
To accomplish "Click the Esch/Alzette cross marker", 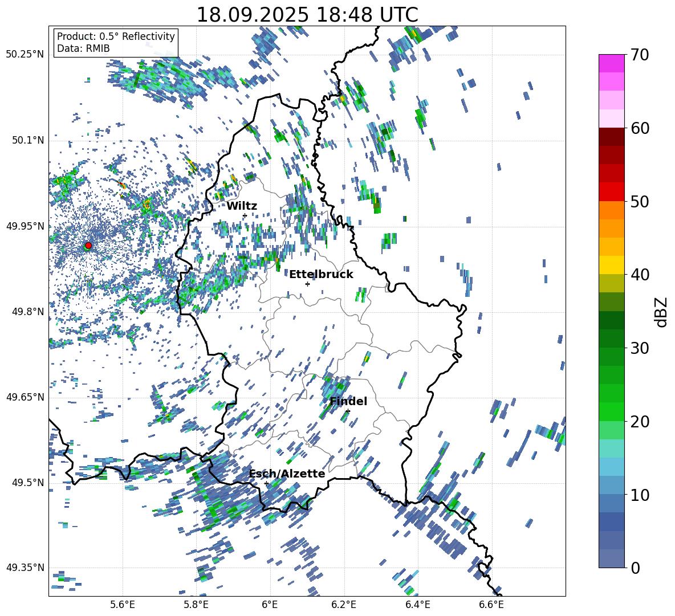I will (x=266, y=483).
